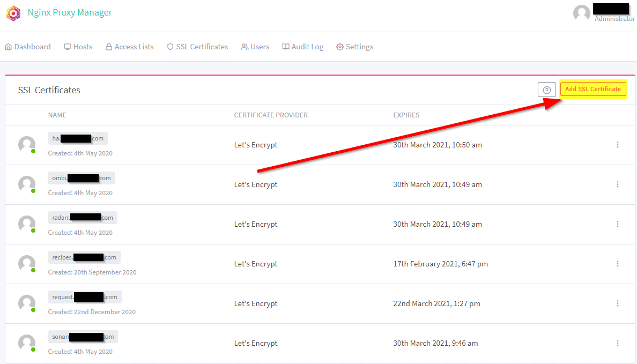Click 'Created: 22nd December 2020' text
This screenshot has height=364, width=637.
click(92, 312)
